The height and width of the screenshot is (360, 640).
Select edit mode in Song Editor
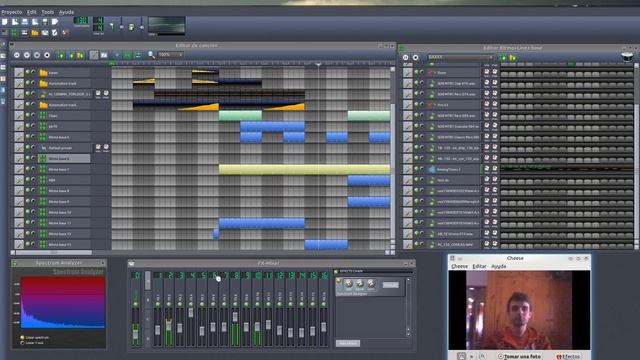click(x=104, y=55)
